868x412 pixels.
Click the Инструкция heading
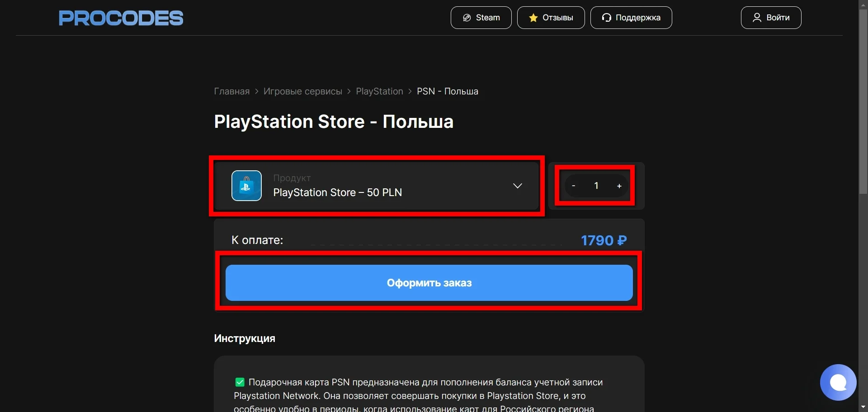245,338
